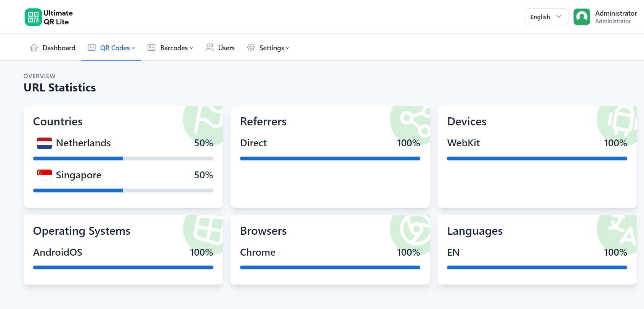
Task: Click the Netherlands flag icon
Action: click(44, 143)
